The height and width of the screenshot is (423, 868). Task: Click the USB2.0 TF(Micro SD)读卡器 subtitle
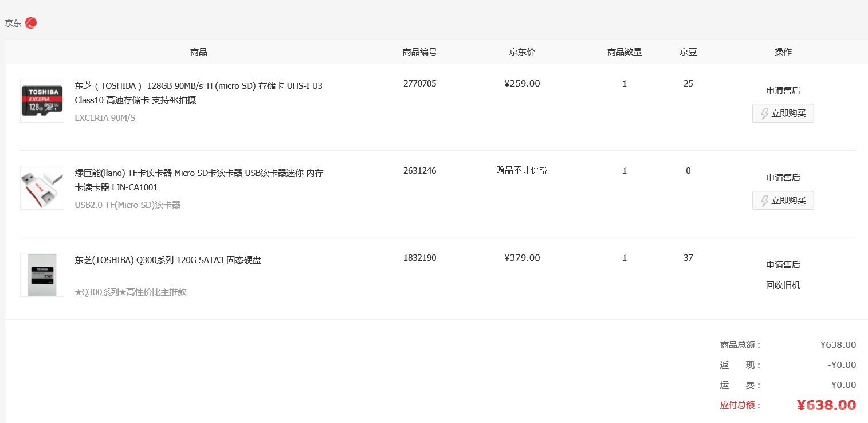click(128, 205)
